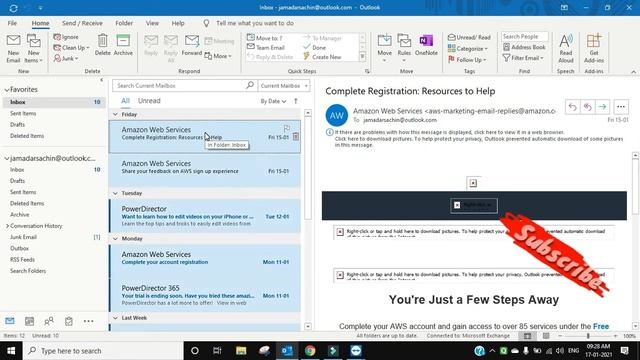
Task: Delete the hovered message via trash icon
Action: pos(296,137)
